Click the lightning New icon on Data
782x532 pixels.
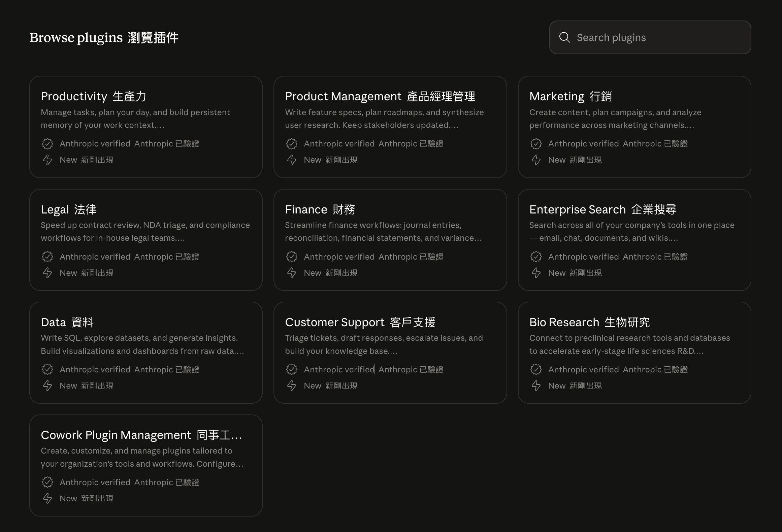pos(47,386)
